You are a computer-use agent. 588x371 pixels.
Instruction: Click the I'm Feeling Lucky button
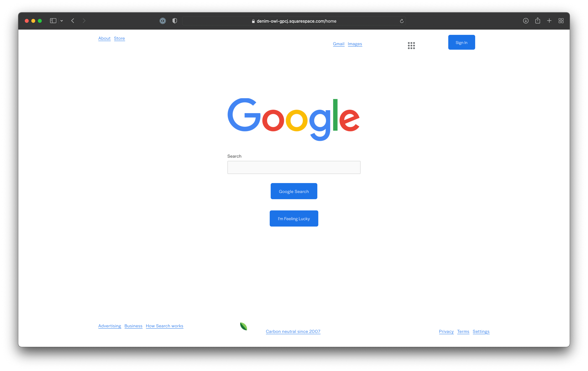(x=294, y=218)
